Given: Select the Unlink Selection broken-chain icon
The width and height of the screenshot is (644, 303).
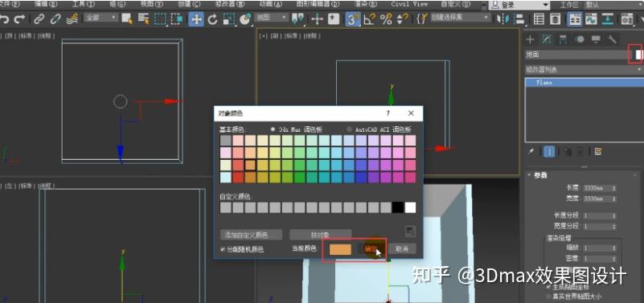Looking at the screenshot, I should click(55, 18).
